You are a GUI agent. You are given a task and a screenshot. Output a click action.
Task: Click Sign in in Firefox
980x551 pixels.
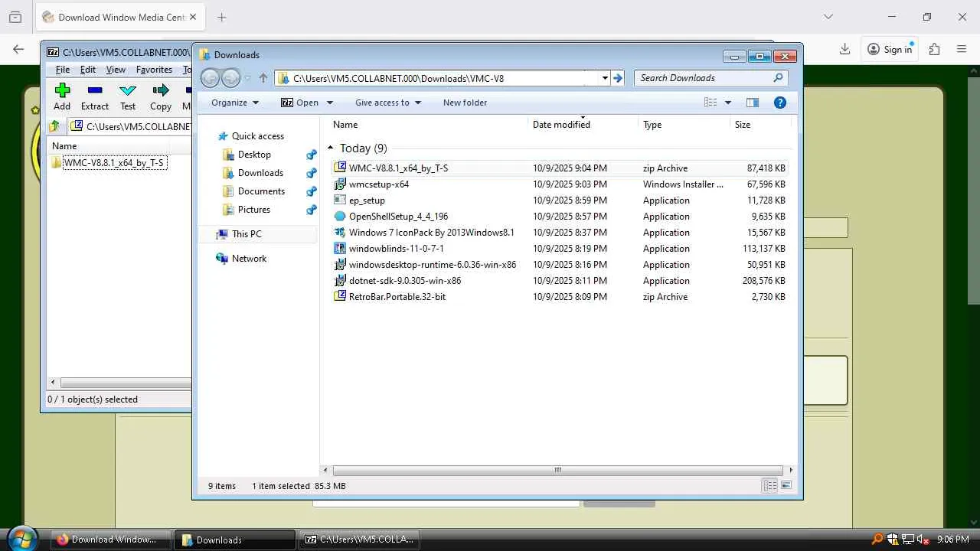(890, 49)
